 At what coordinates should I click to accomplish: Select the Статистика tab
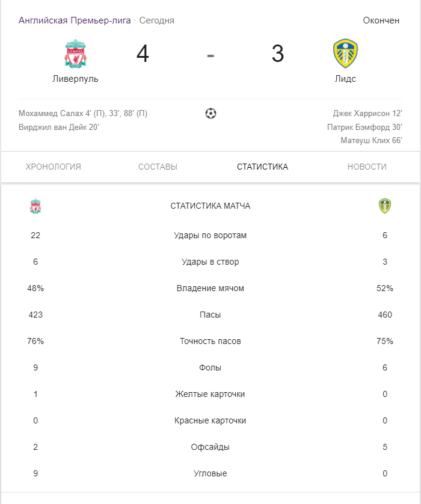tap(262, 167)
